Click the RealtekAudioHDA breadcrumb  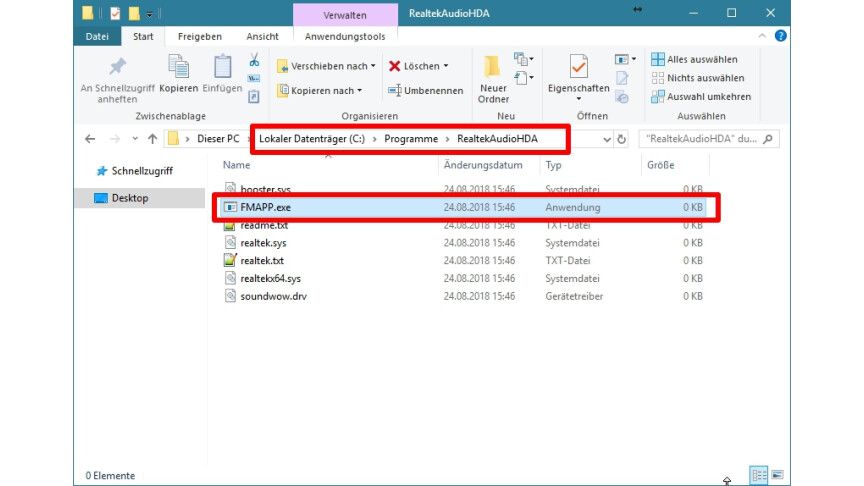pyautogui.click(x=497, y=139)
